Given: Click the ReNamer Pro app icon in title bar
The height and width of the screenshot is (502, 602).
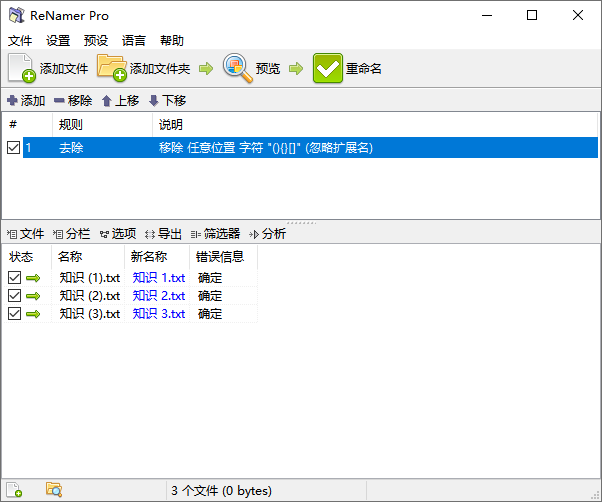Looking at the screenshot, I should point(17,15).
